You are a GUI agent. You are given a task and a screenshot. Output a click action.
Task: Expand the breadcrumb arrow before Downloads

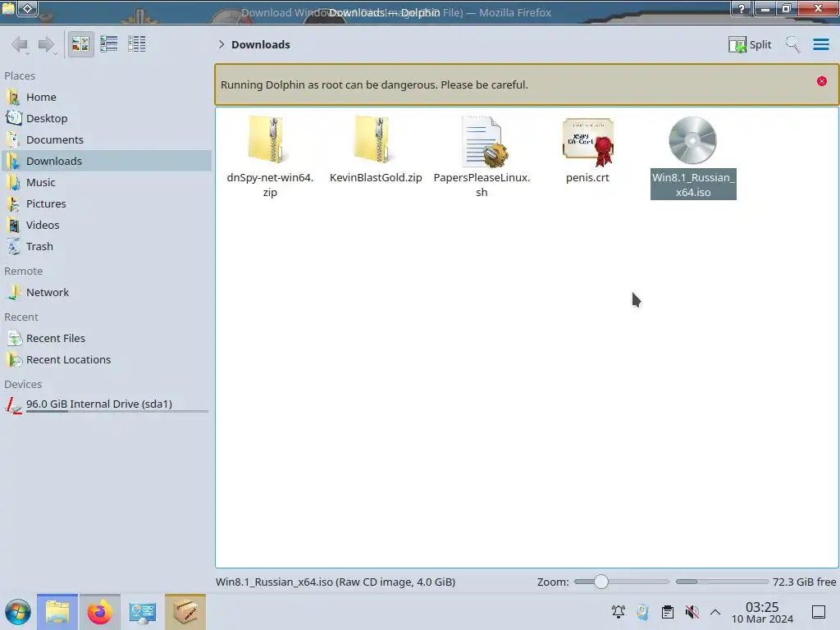click(221, 44)
